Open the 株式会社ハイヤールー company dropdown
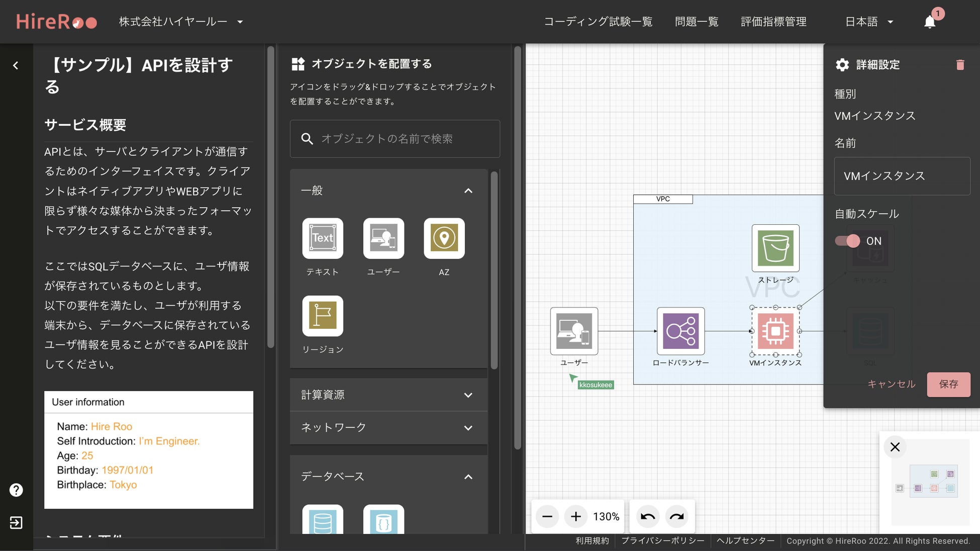Image resolution: width=980 pixels, height=551 pixels. pos(181,22)
